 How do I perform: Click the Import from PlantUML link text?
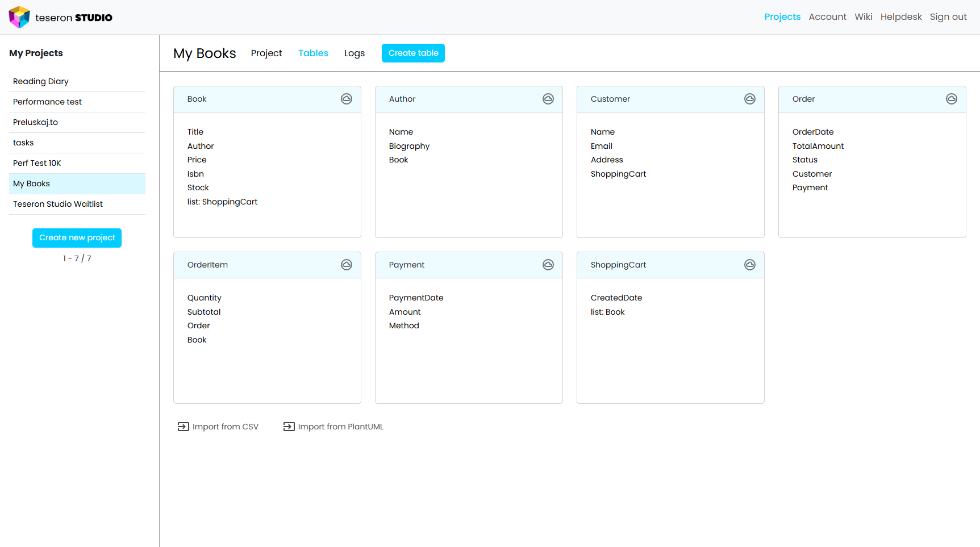[341, 427]
